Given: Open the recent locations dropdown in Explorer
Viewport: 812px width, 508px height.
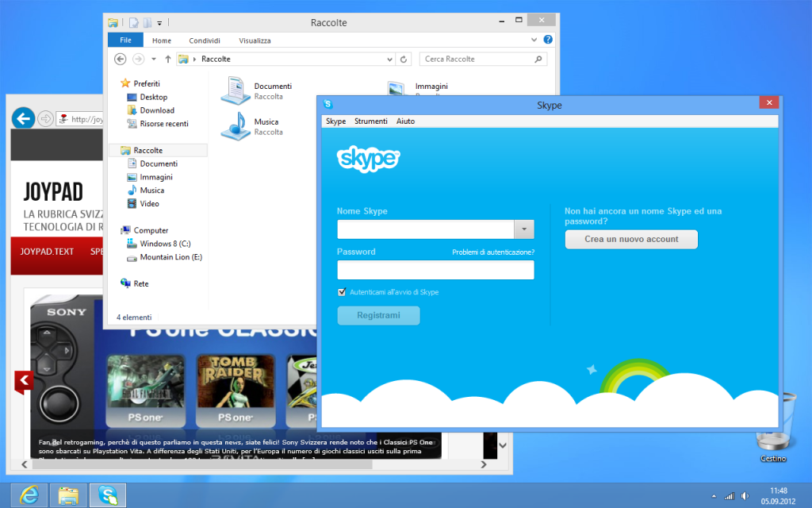Looking at the screenshot, I should pyautogui.click(x=154, y=59).
